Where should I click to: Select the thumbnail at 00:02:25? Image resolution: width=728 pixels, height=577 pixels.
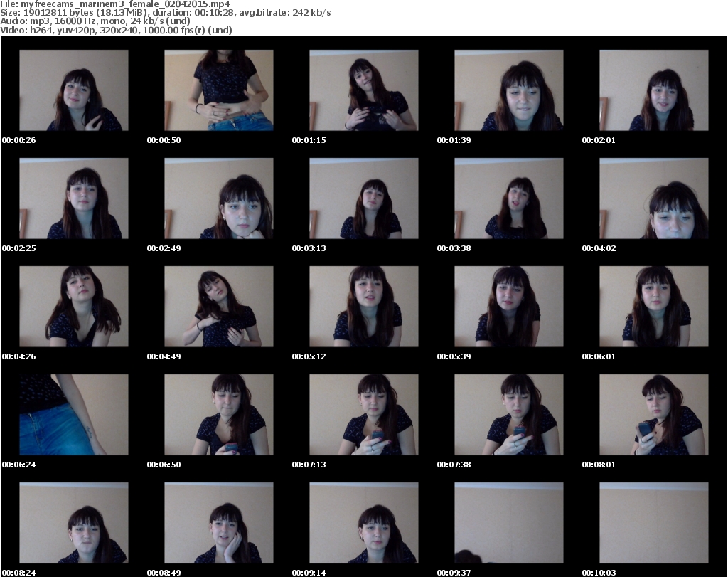click(74, 198)
